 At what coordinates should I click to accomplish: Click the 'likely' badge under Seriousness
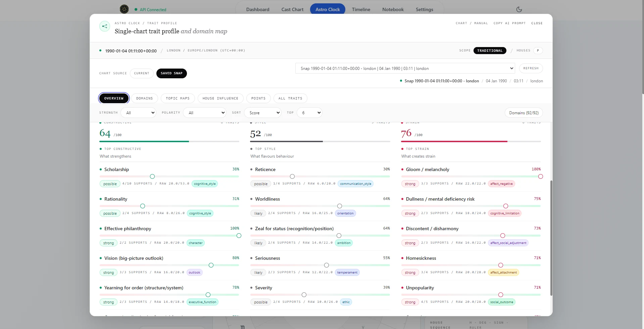click(258, 273)
